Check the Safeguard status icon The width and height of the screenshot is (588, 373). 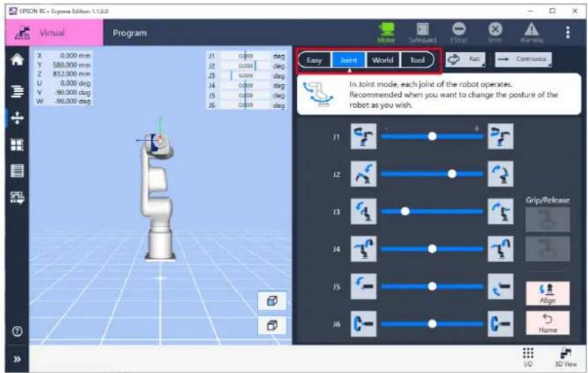[423, 33]
